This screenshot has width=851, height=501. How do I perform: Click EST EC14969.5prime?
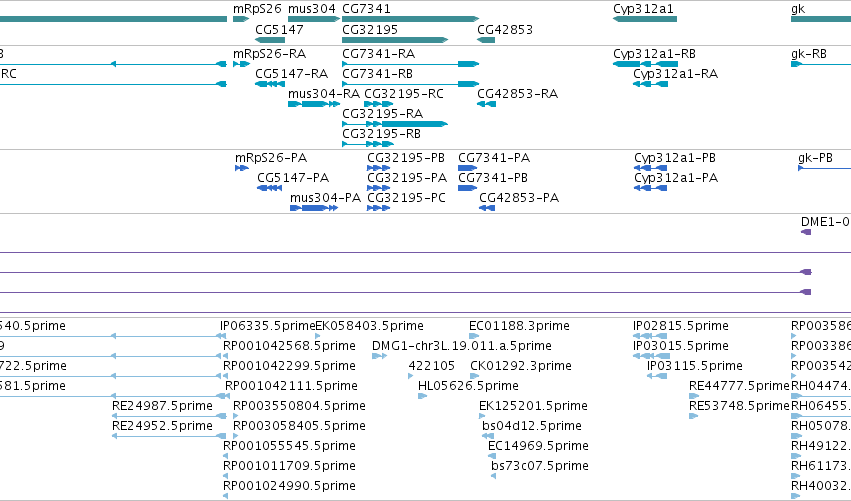pyautogui.click(x=538, y=446)
